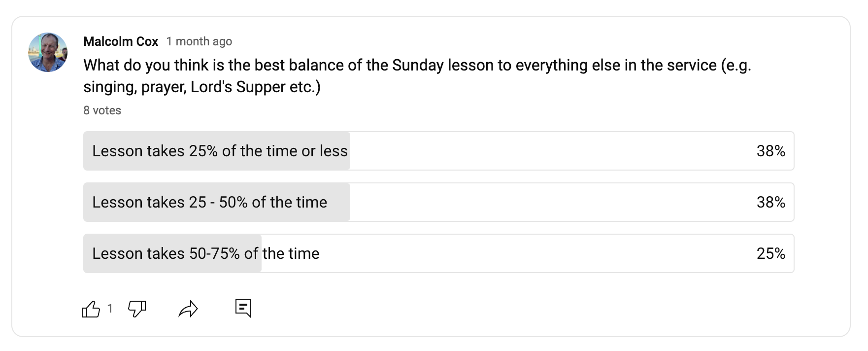Like the poll with thumbs-up icon

point(91,309)
